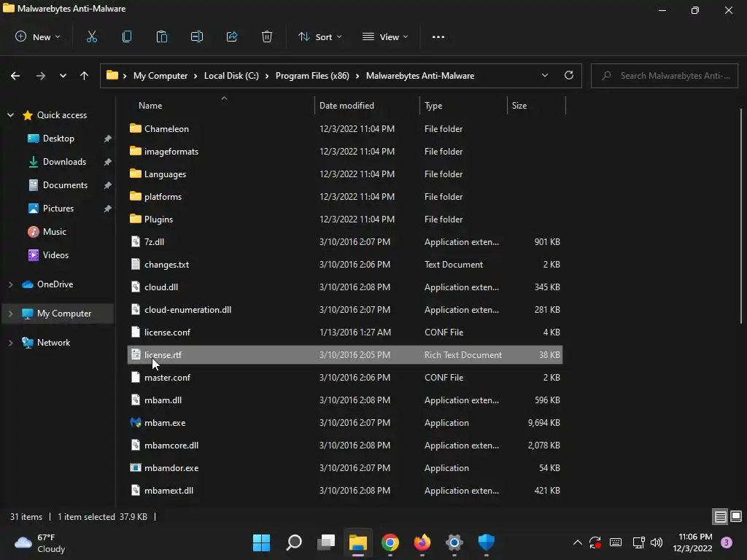The image size is (747, 560).
Task: Show hidden system tray icons
Action: (x=578, y=542)
